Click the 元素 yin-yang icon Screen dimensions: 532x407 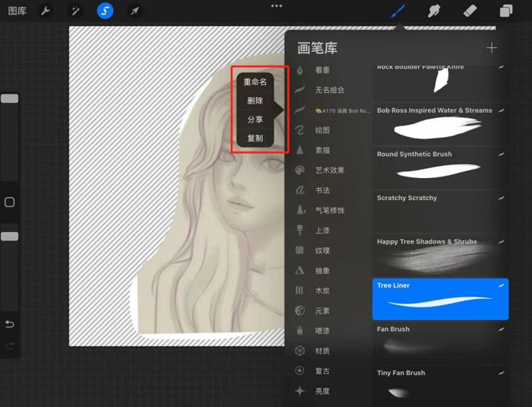(x=299, y=310)
